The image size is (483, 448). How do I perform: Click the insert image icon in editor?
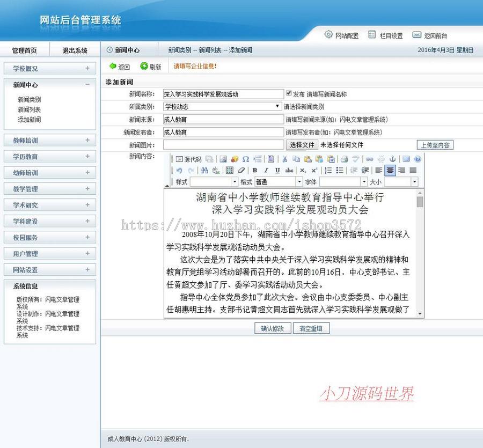pos(223,159)
